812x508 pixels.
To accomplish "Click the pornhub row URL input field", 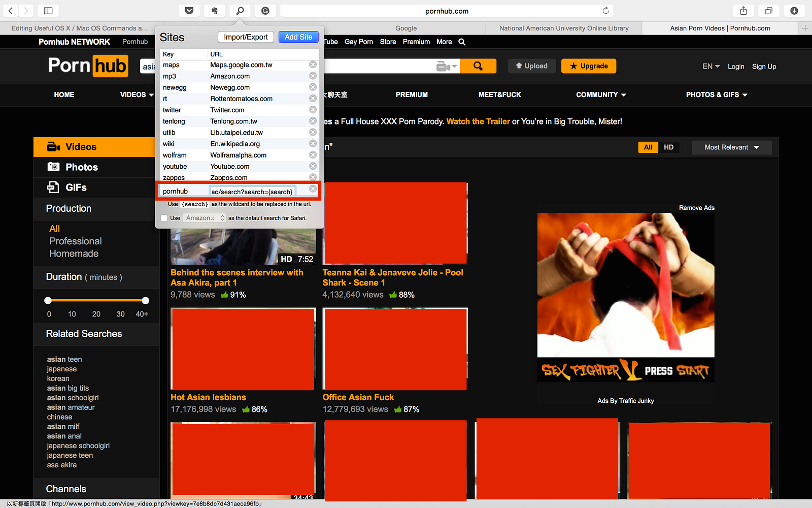I will point(253,192).
